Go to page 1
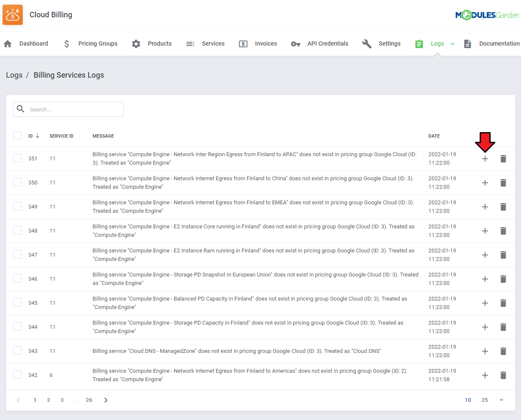The width and height of the screenshot is (521, 420). pyautogui.click(x=35, y=400)
